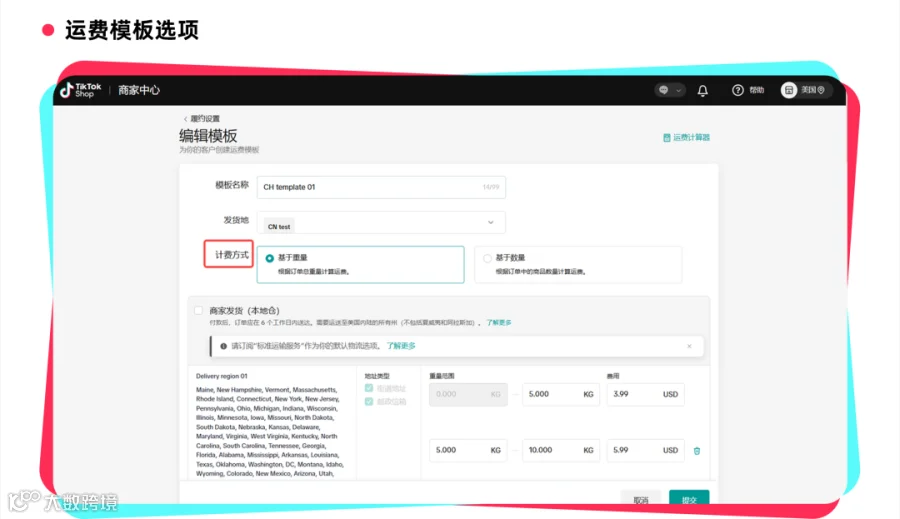Screen dimensions: 900x519
Task: Edit the 5.99 USD fee field
Action: (645, 450)
